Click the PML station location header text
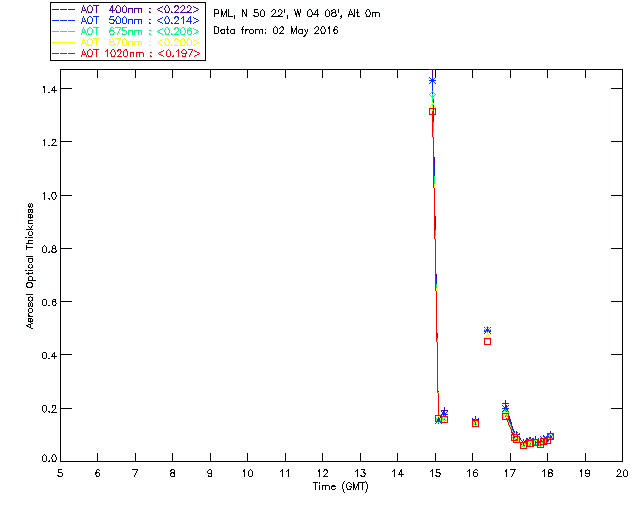This screenshot has width=640, height=512. tap(297, 14)
